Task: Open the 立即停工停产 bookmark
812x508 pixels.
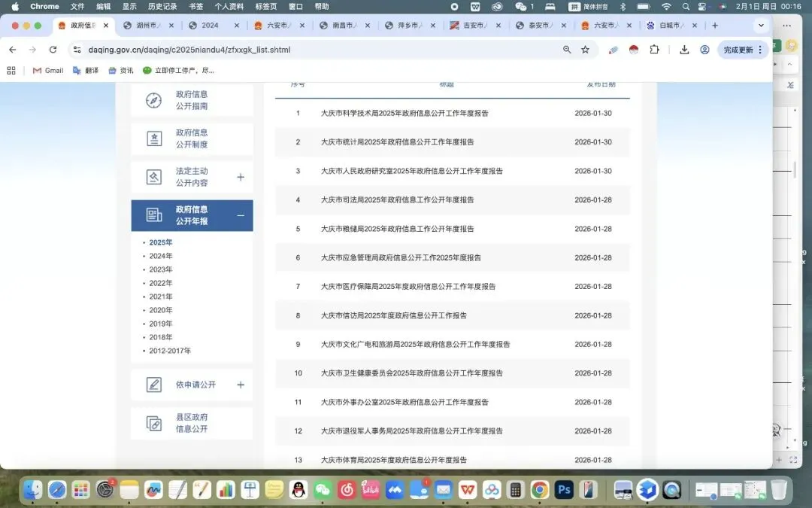Action: (179, 71)
